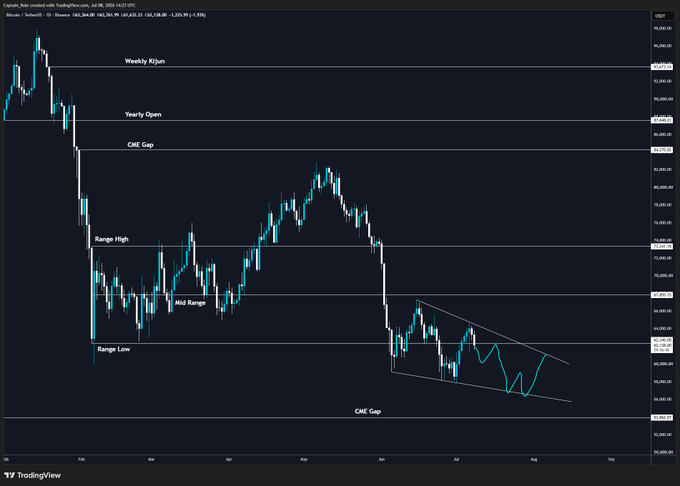Click the current price tag showing 62,138.00

tap(662, 345)
